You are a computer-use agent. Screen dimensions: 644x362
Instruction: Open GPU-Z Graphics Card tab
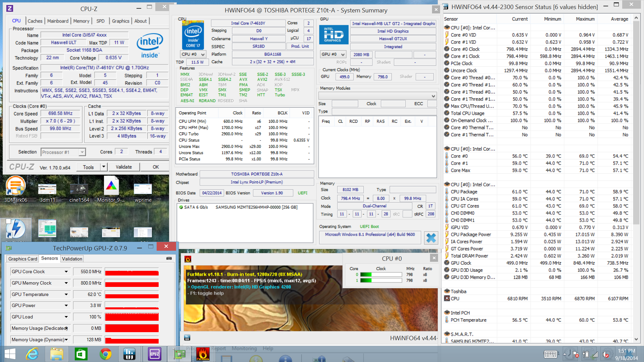point(23,259)
